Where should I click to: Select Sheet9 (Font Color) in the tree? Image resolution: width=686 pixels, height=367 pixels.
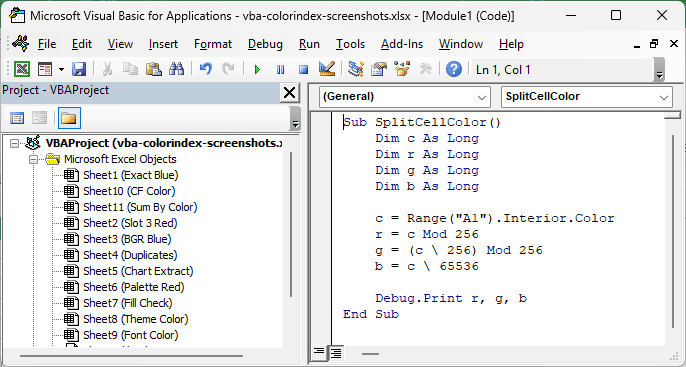point(130,335)
